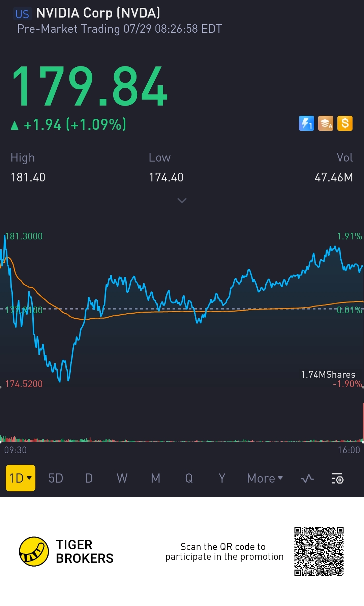This screenshot has width=364, height=606.
Task: Open the 1D timeframe dropdown
Action: 21,478
